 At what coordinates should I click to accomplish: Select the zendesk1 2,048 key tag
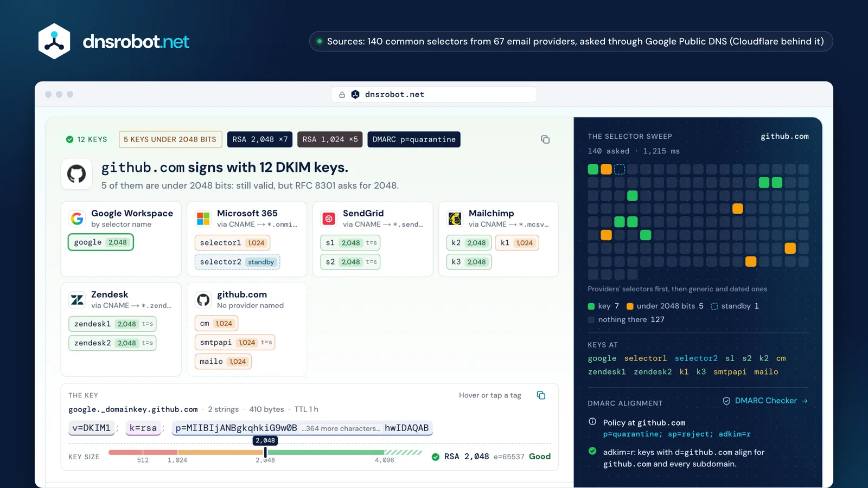click(x=112, y=324)
